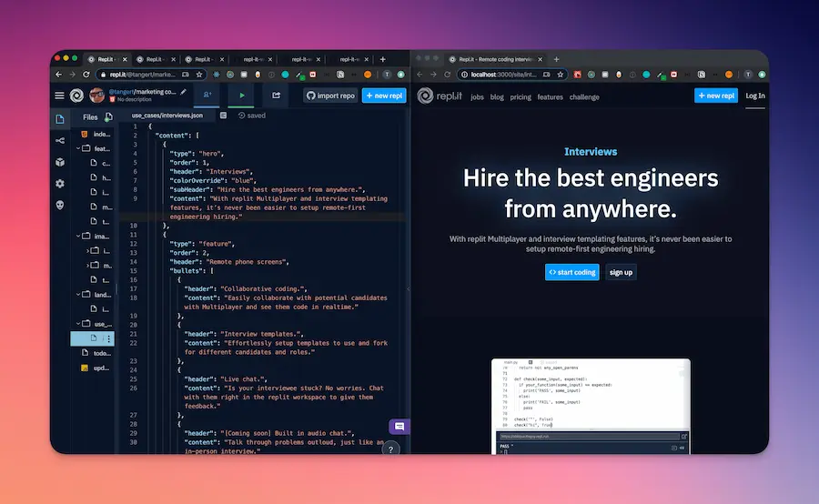Open the jobs link in the site nav
Image resolution: width=819 pixels, height=504 pixels.
[477, 97]
